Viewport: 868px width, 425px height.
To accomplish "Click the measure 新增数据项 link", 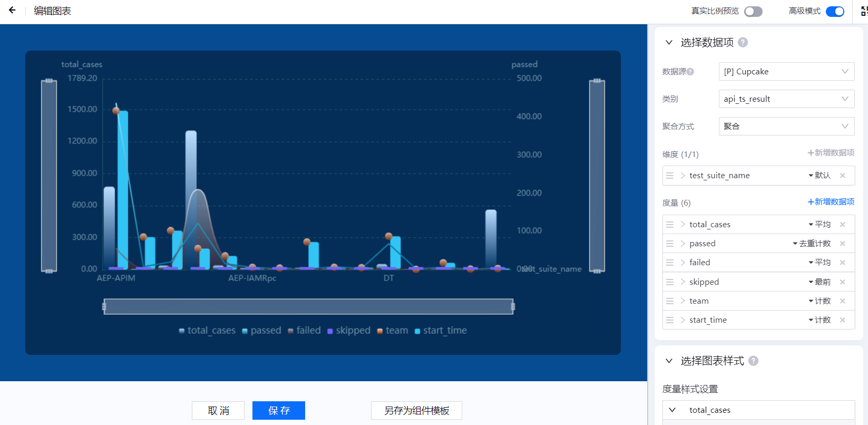I will [831, 202].
